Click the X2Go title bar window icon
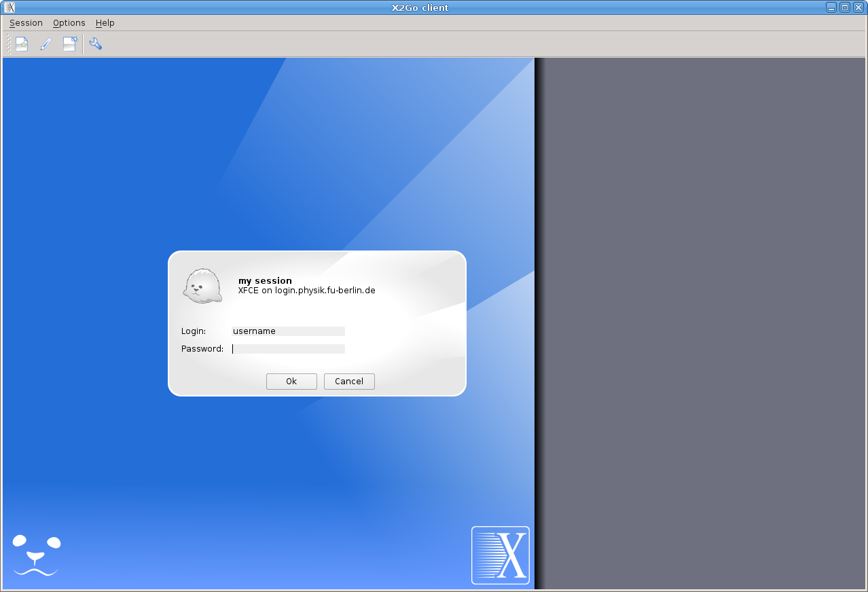 click(10, 7)
